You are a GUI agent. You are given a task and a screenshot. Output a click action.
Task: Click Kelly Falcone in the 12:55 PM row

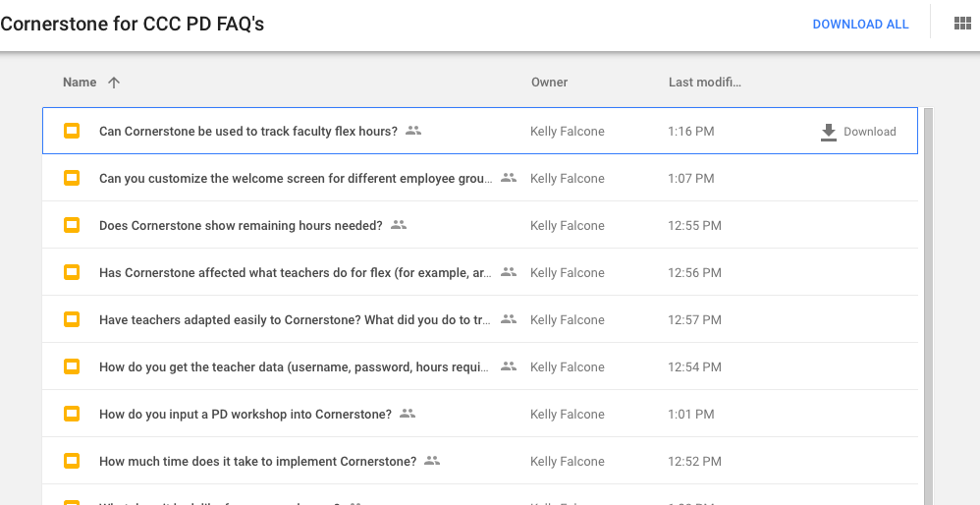tap(568, 226)
